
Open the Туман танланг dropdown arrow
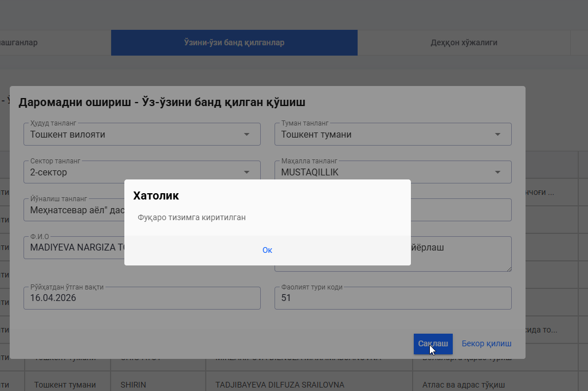pos(497,134)
